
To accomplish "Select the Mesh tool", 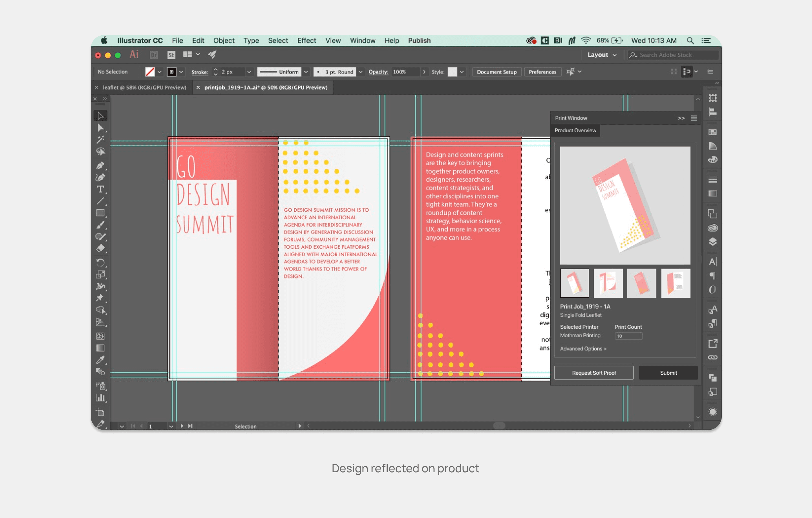I will tap(100, 336).
